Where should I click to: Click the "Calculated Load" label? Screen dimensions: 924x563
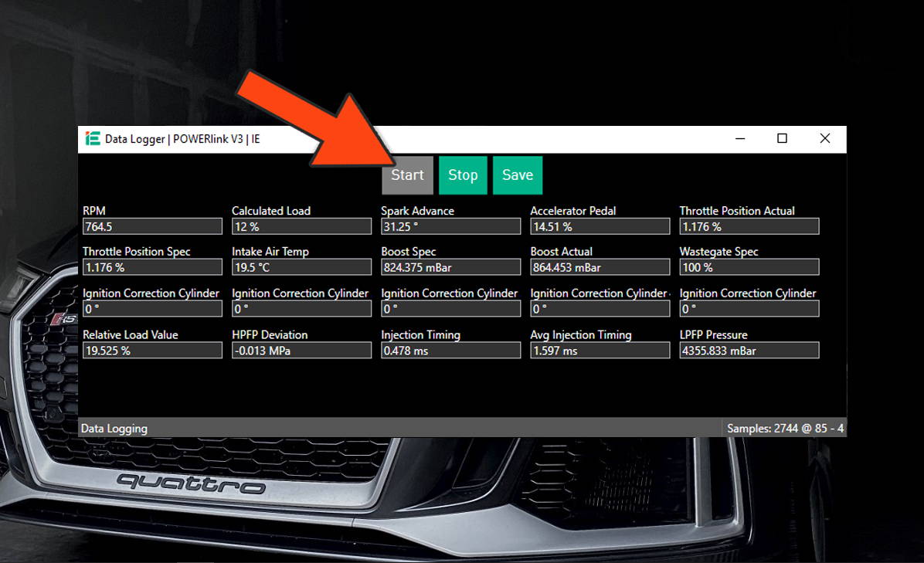(x=271, y=211)
